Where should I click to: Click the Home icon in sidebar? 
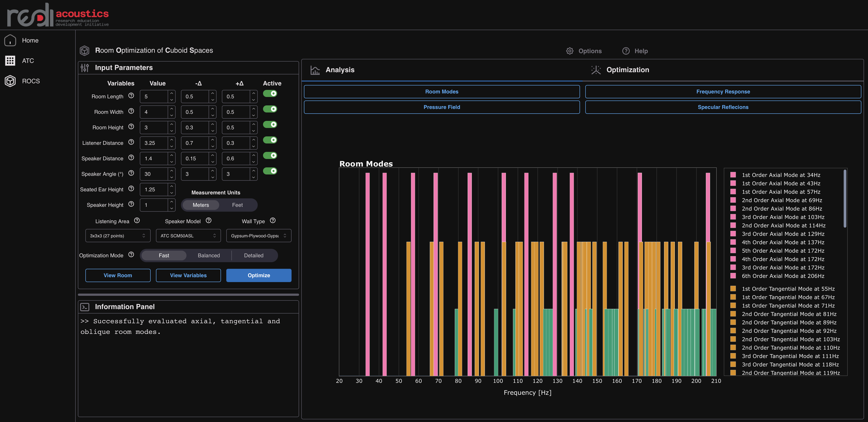10,41
